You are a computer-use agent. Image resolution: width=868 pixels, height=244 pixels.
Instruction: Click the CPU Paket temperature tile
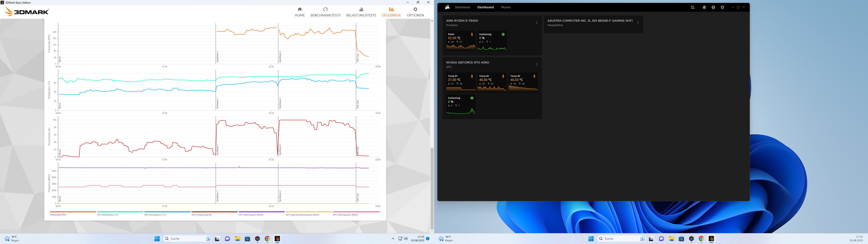(461, 40)
